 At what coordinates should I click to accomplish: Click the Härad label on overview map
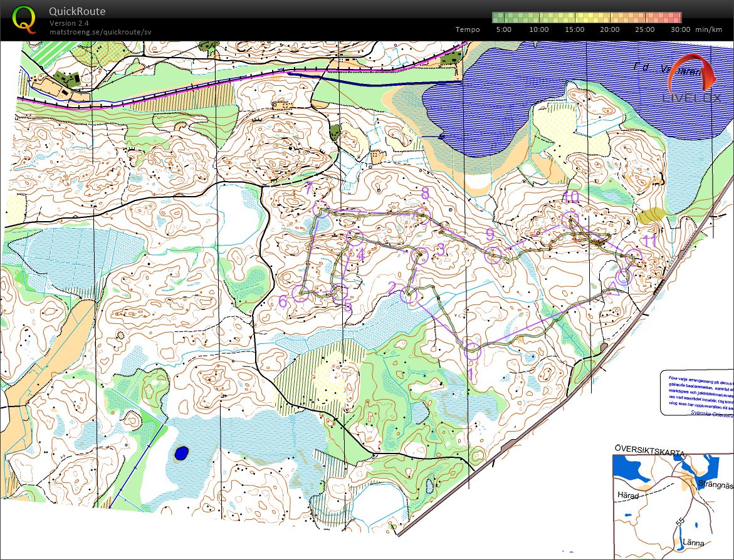tap(628, 495)
